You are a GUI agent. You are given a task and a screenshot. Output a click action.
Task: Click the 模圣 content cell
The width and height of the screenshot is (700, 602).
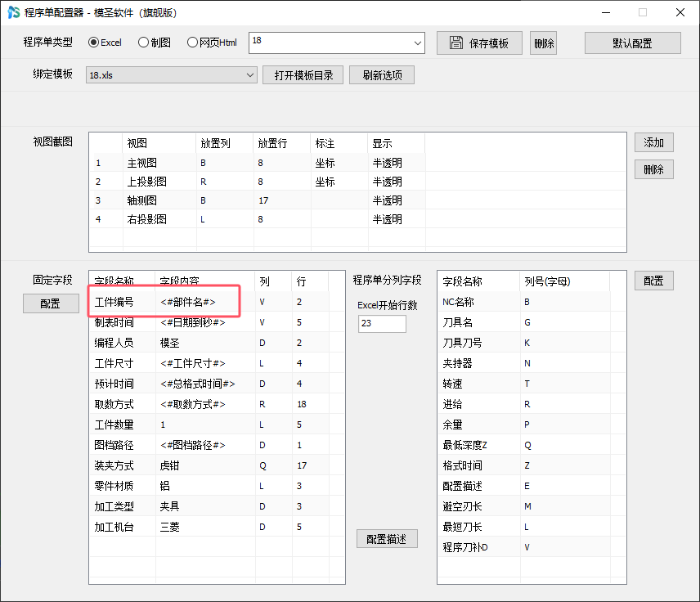[205, 343]
